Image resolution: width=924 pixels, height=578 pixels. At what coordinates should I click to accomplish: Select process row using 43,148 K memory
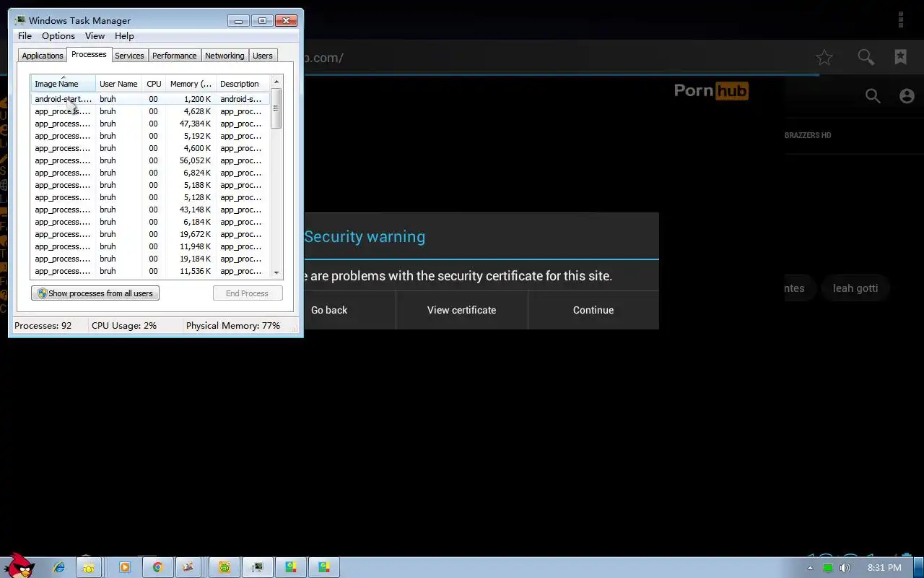coord(150,210)
